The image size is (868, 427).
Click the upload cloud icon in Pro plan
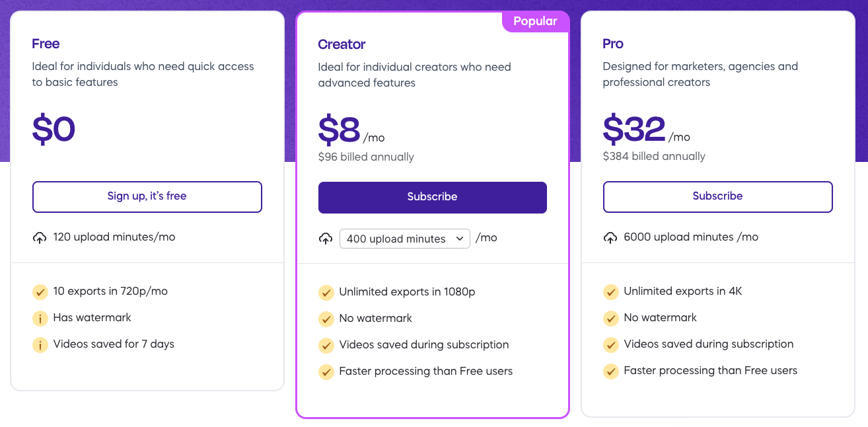(x=610, y=237)
